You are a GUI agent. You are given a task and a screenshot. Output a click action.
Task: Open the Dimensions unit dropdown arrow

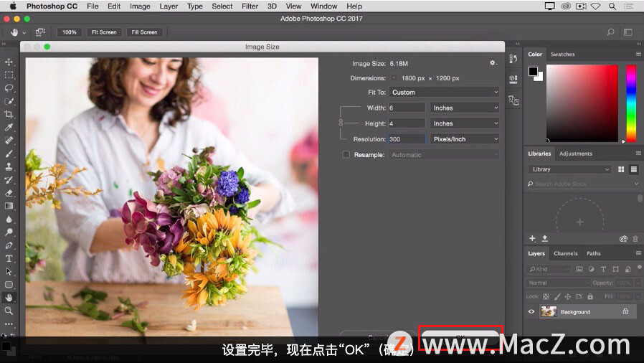(x=394, y=78)
